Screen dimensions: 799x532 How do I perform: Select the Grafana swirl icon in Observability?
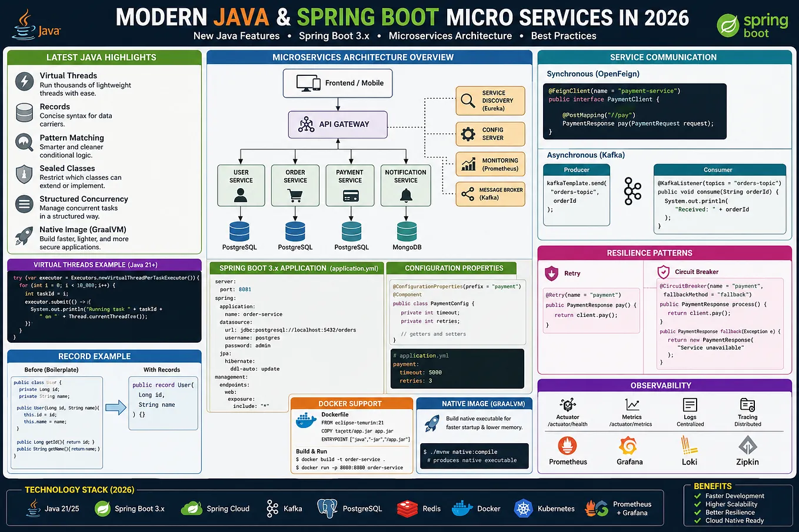pyautogui.click(x=628, y=446)
